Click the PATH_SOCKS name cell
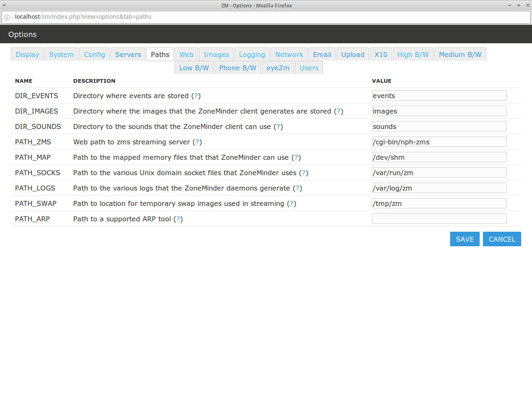Image resolution: width=532 pixels, height=416 pixels. (37, 173)
